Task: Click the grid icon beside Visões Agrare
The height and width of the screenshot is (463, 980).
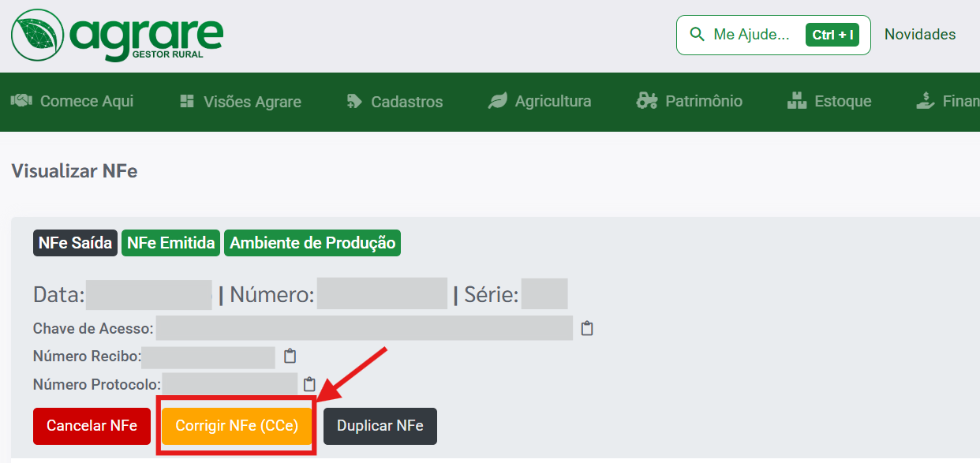Action: [187, 101]
